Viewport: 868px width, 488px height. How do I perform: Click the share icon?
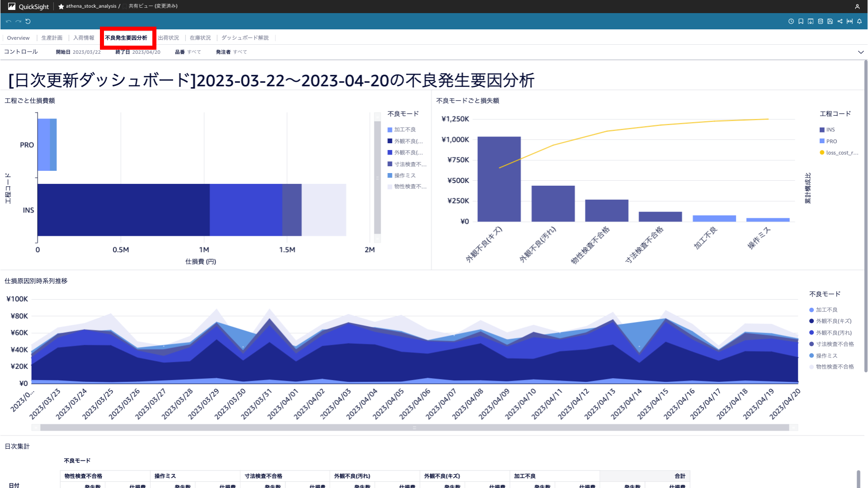coord(840,21)
